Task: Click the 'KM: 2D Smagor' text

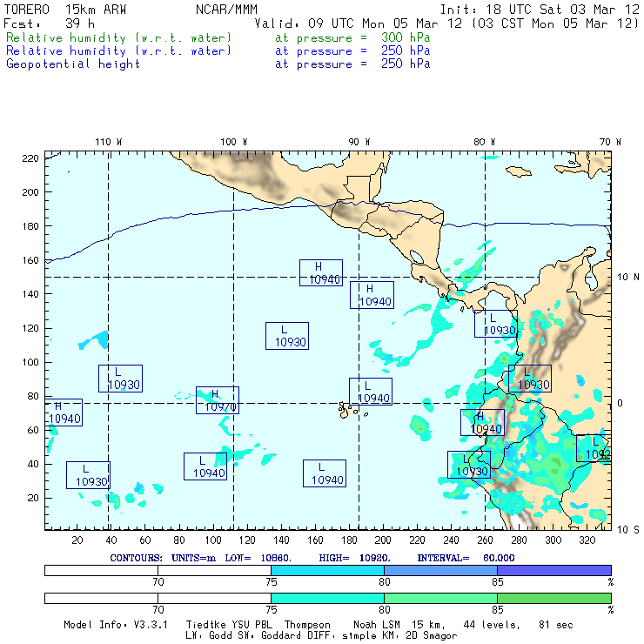Action: click(x=418, y=636)
